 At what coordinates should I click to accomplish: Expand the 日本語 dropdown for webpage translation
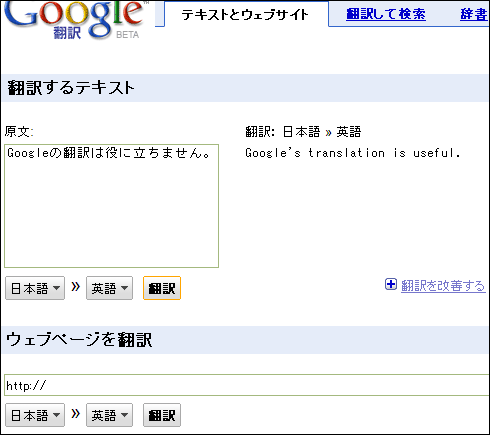point(35,415)
